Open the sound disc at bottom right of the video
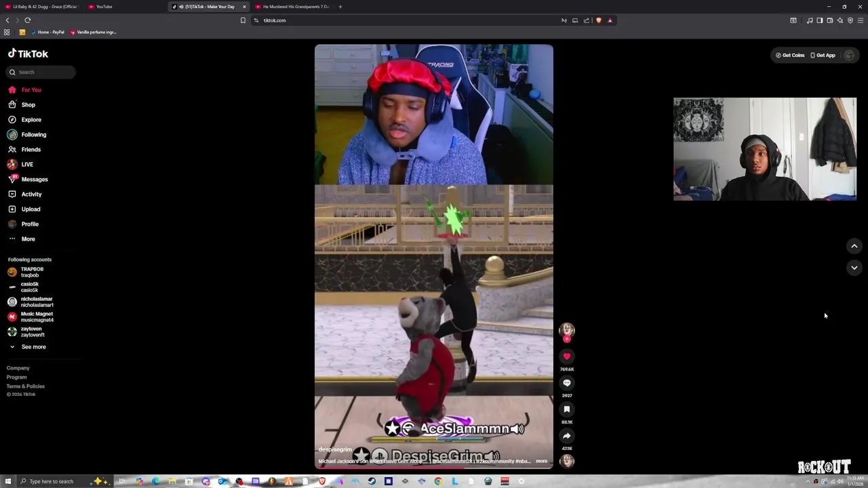Screen dimensions: 868x488 click(x=567, y=462)
